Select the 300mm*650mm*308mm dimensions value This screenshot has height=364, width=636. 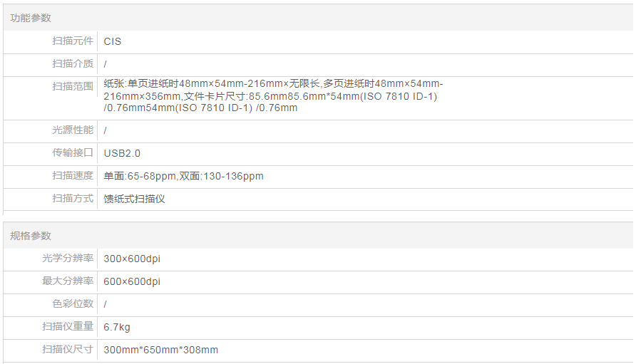point(161,350)
